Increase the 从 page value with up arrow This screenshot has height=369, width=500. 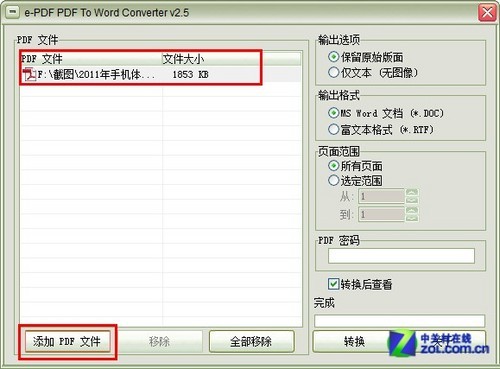(x=412, y=193)
